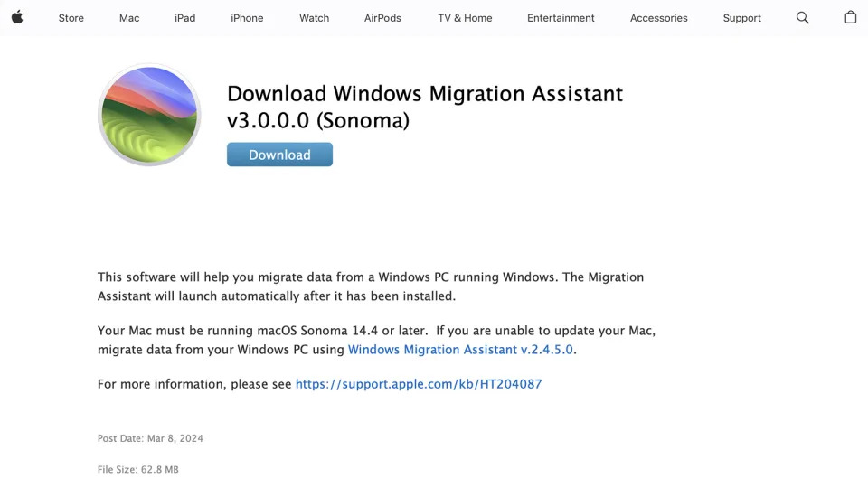The image size is (868, 488).
Task: Open the search magnifier icon
Action: 802,18
